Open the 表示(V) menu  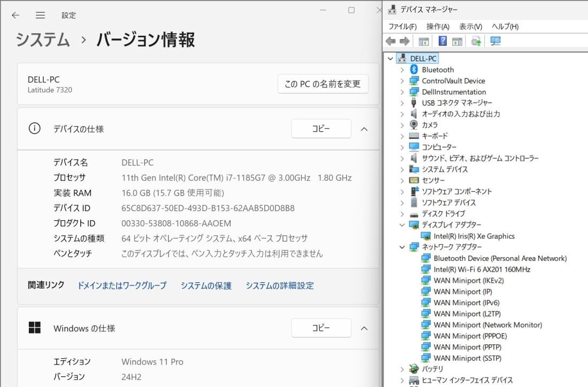[x=471, y=27]
